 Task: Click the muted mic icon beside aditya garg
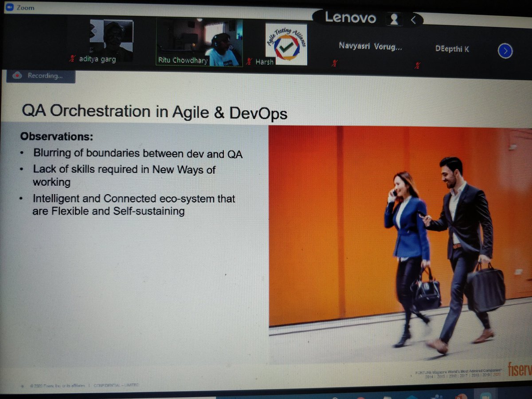tap(72, 59)
